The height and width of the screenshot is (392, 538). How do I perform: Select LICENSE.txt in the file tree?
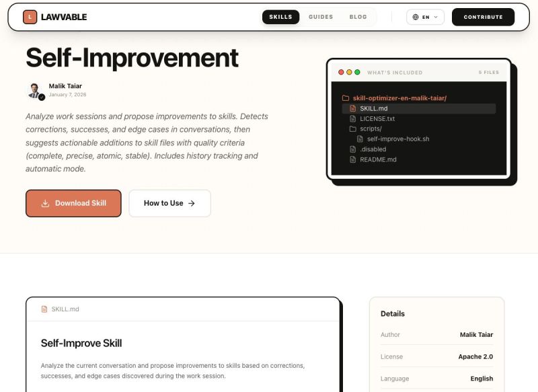[377, 118]
